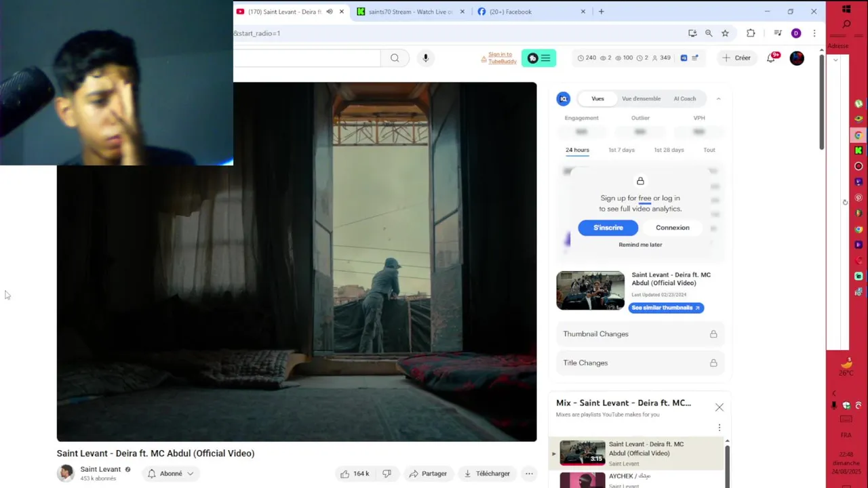Click See similar thumbnails button

click(666, 308)
